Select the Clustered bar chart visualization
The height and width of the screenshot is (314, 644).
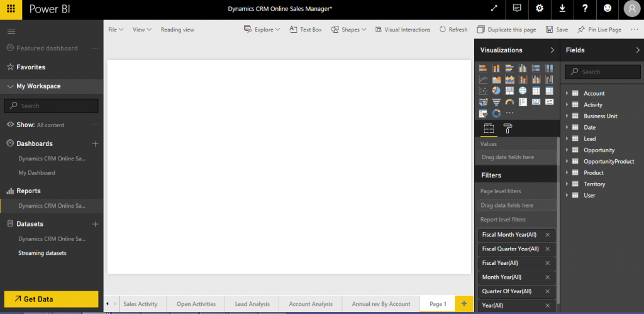(x=509, y=68)
